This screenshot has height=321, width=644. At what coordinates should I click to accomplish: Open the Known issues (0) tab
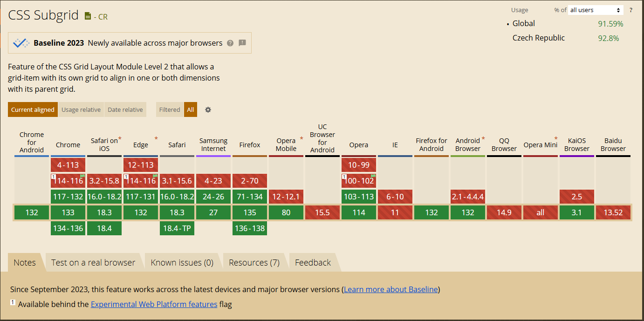[x=182, y=262]
